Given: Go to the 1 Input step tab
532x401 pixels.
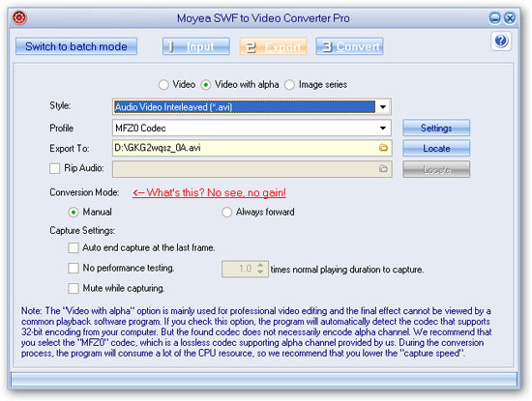Looking at the screenshot, I should pyautogui.click(x=196, y=46).
